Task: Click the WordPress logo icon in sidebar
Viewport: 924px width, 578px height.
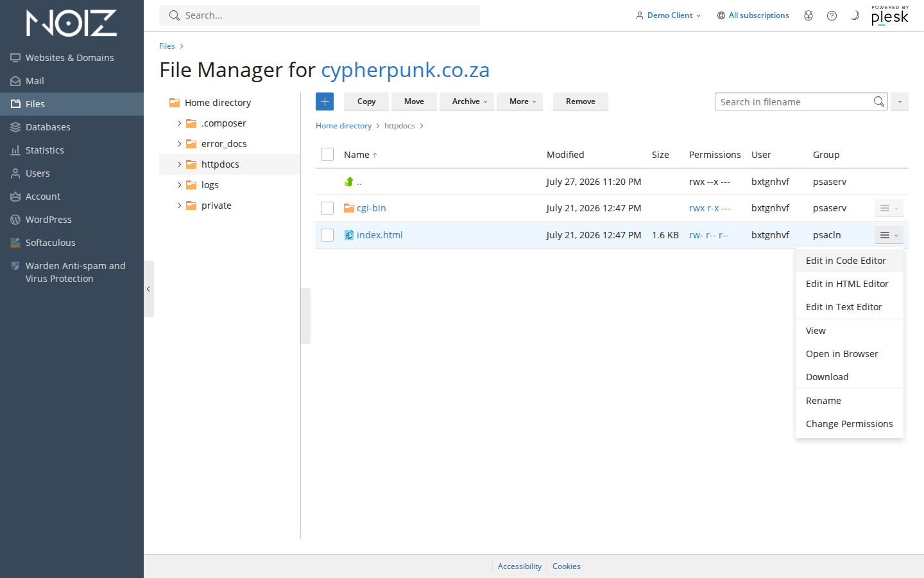Action: [x=15, y=220]
